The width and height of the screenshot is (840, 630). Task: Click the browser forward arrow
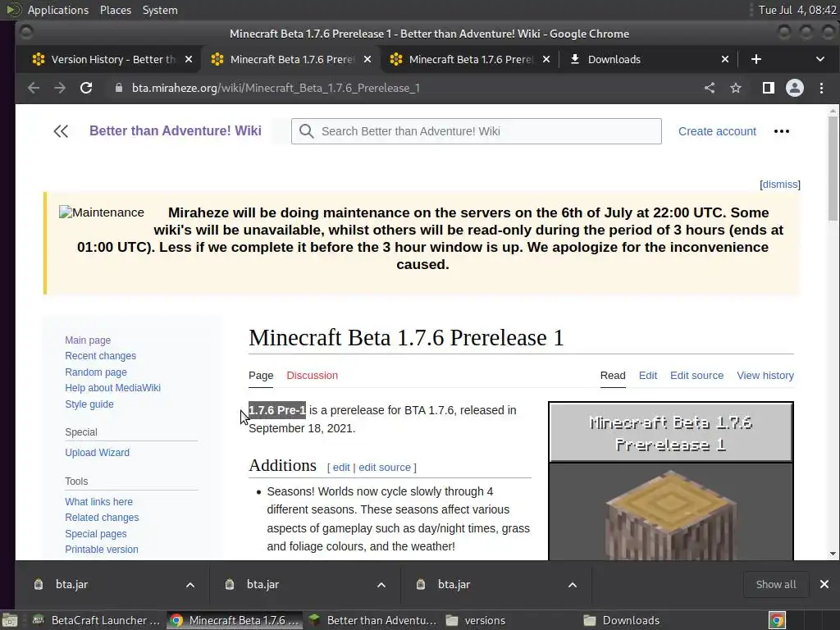click(x=59, y=88)
